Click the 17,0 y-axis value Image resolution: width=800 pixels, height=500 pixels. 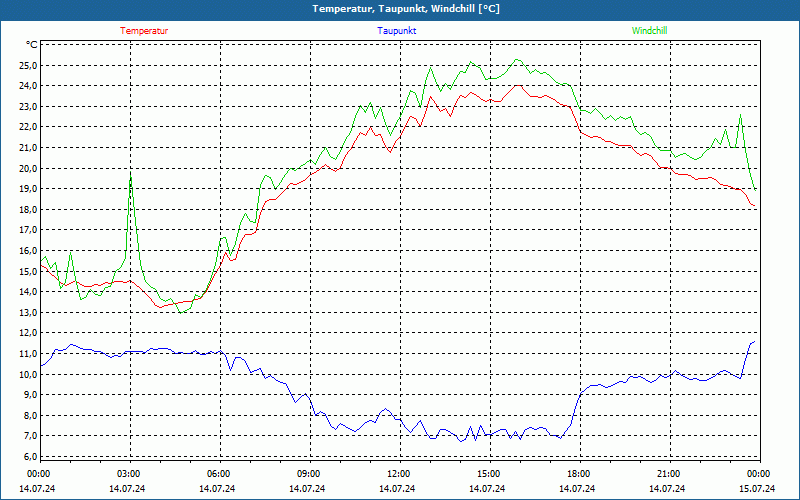[x=28, y=230]
